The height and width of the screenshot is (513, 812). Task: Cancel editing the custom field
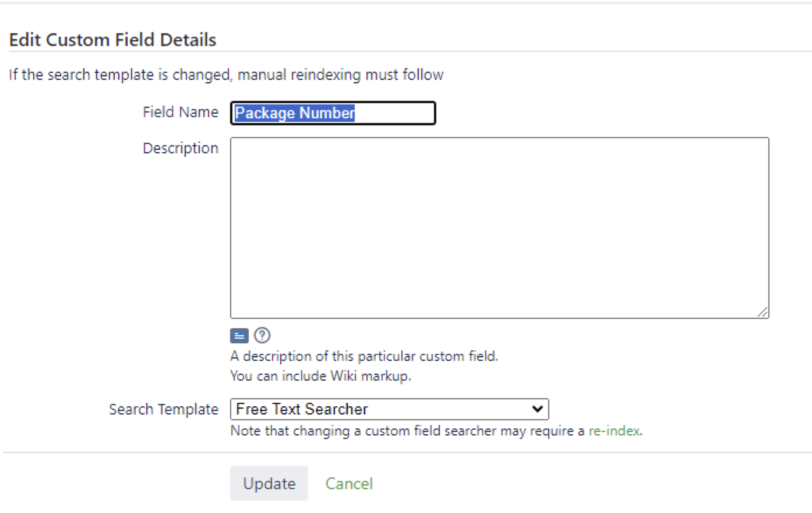click(x=349, y=483)
